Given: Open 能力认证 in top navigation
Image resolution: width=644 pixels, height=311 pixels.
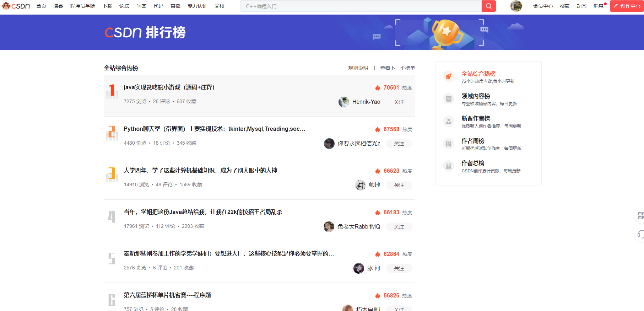Looking at the screenshot, I should pos(197,6).
